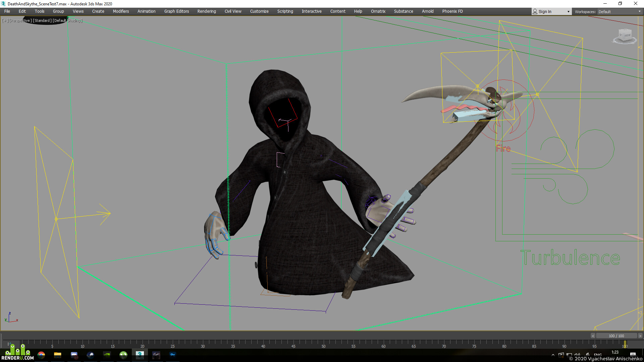
Task: Open the viewport [+] general menu
Action: click(x=5, y=21)
